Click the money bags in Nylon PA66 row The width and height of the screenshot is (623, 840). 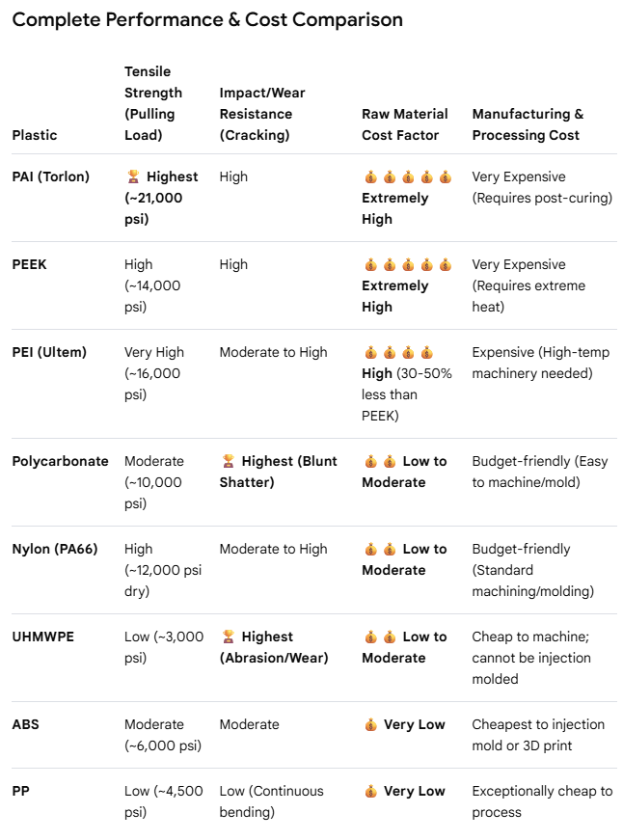tap(380, 549)
